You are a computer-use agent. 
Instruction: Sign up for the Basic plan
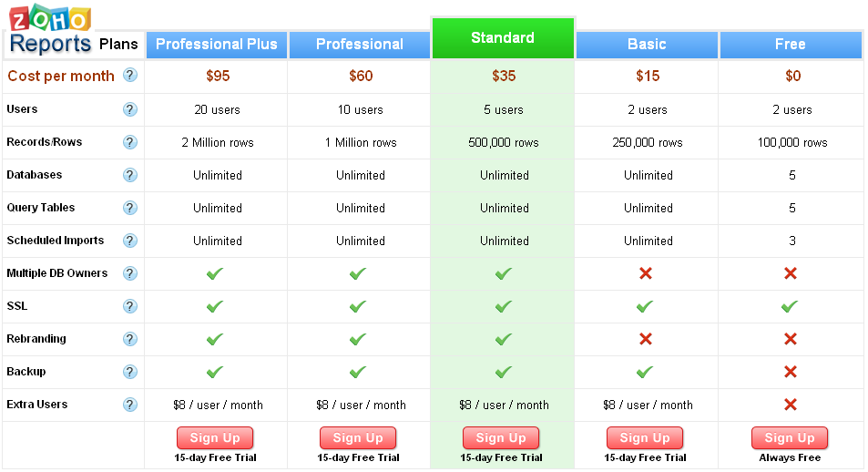coord(645,438)
